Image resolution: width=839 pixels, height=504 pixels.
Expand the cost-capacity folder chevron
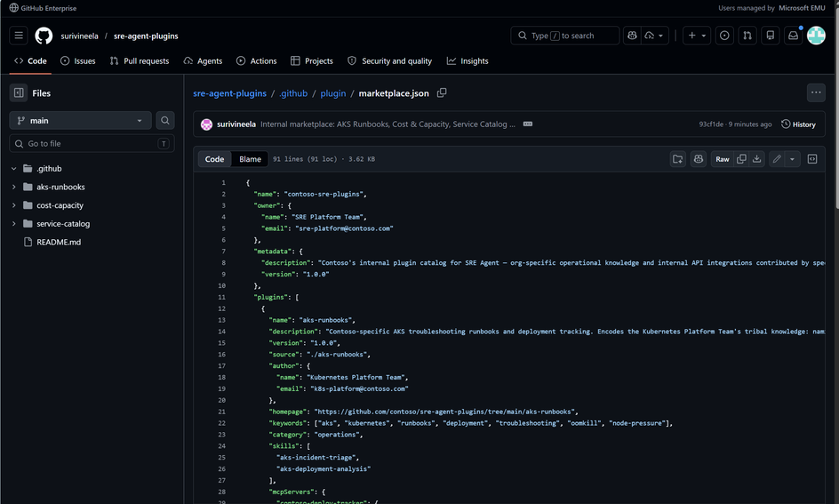[x=14, y=205]
